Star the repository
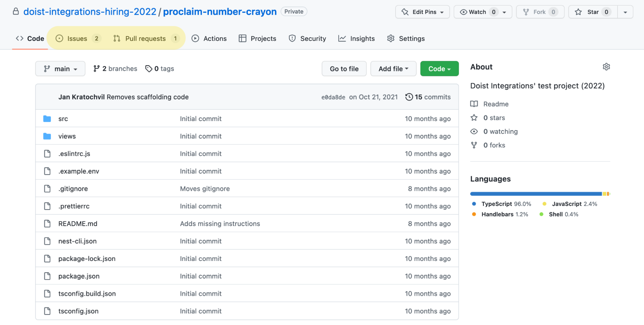644x325 pixels. coord(592,12)
